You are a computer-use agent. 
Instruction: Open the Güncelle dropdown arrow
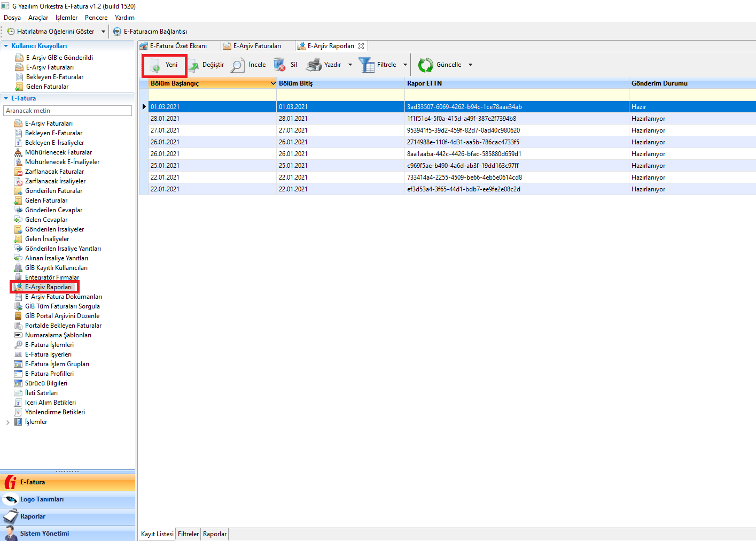(470, 65)
